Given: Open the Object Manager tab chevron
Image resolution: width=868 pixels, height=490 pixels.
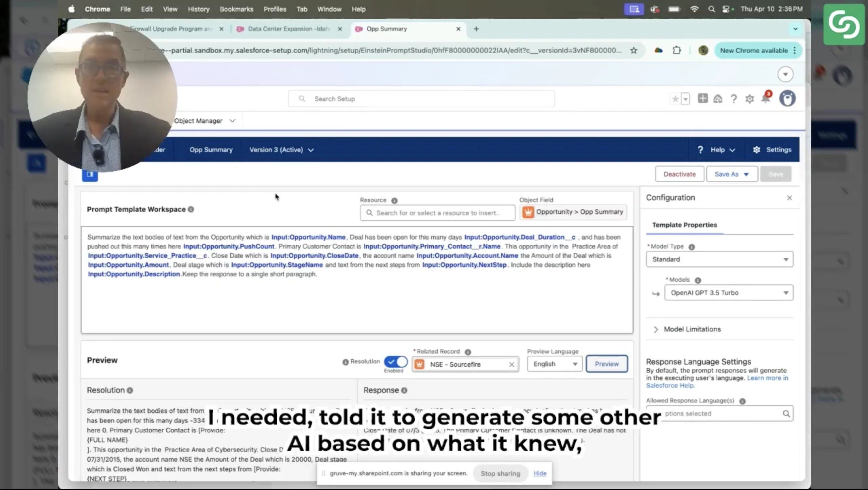Looking at the screenshot, I should coord(232,121).
